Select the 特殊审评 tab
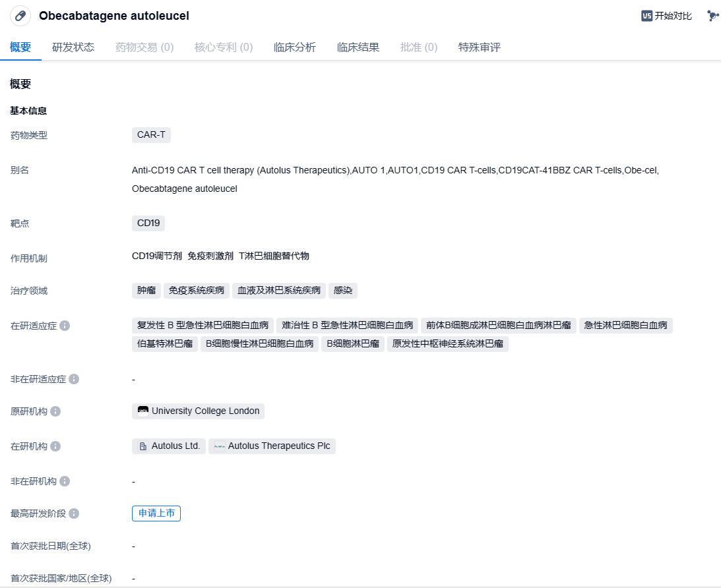 pos(480,47)
